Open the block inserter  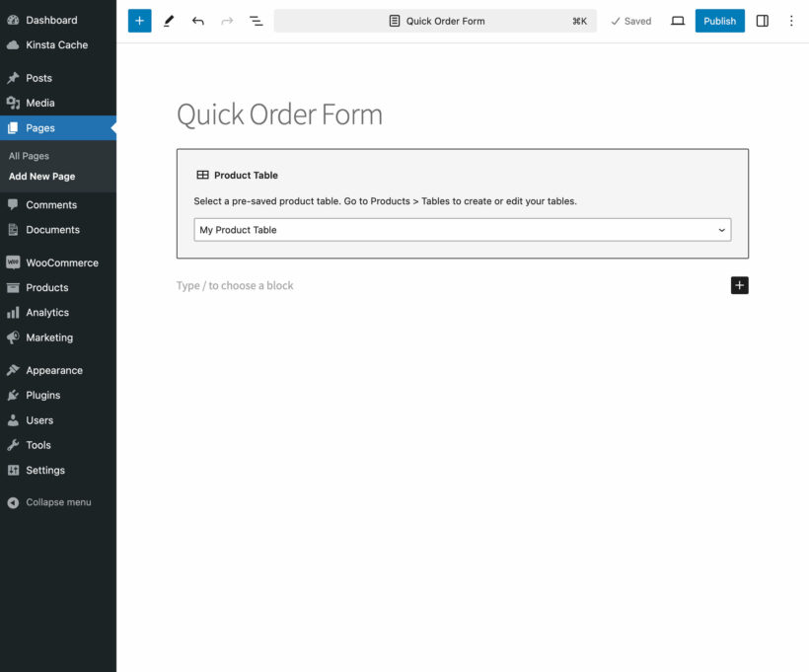pos(137,20)
